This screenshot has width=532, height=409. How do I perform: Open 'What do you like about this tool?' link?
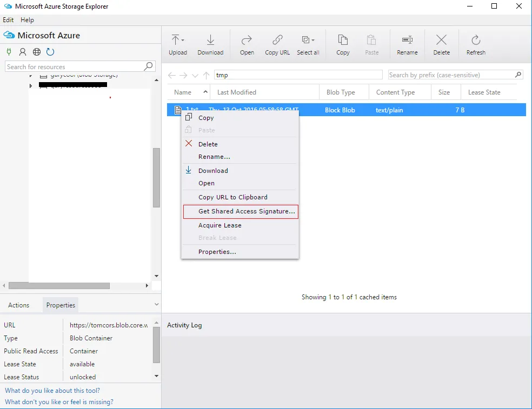[52, 390]
